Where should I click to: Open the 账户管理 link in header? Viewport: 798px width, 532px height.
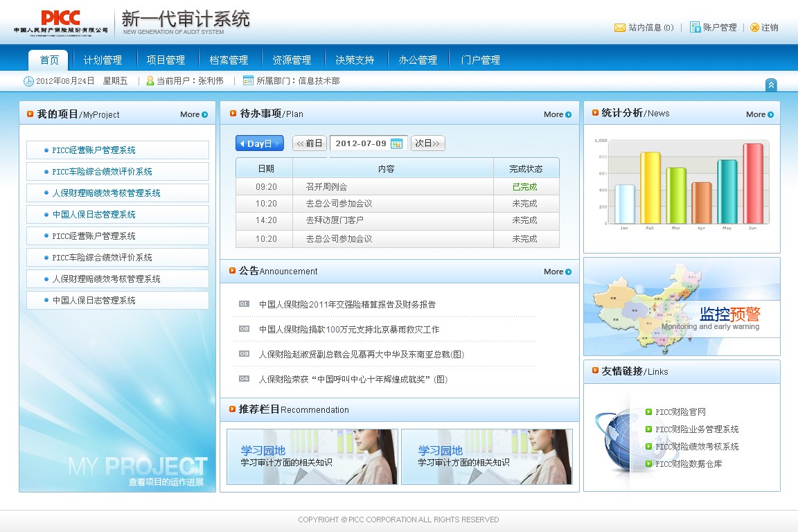pyautogui.click(x=720, y=28)
